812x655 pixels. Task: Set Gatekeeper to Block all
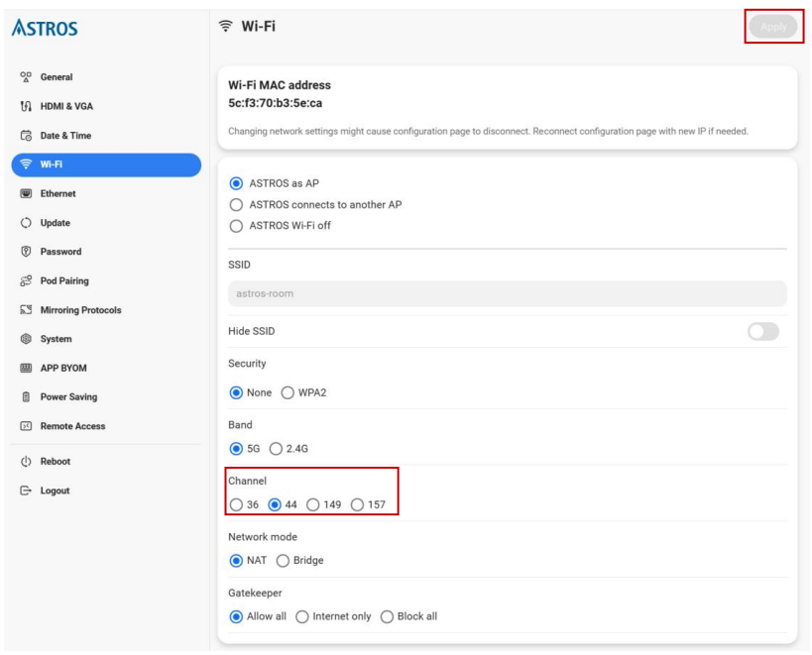(387, 616)
